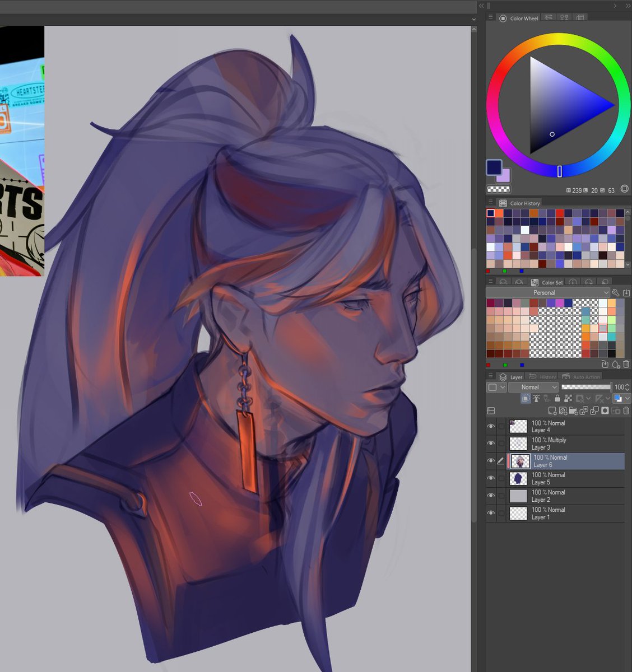Click the Merge to Layer Below icon

coord(594,411)
